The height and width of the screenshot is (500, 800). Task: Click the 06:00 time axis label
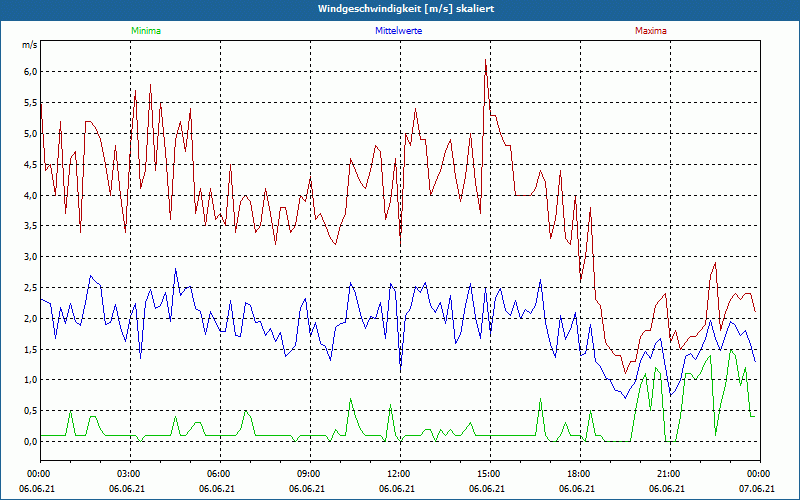click(218, 474)
